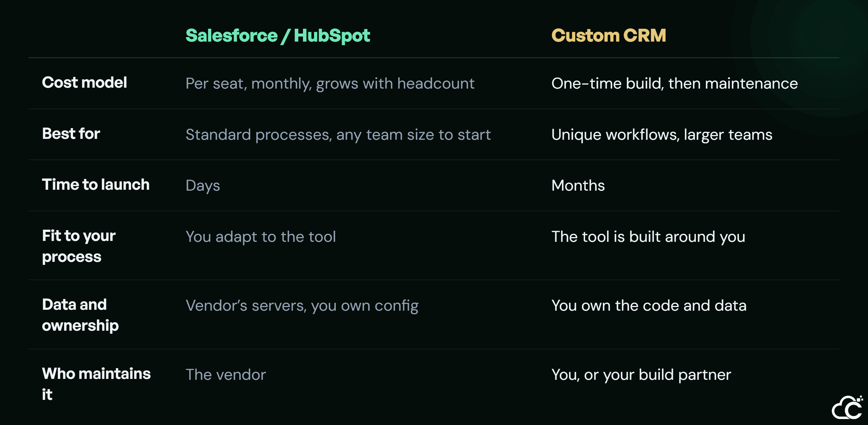Image resolution: width=868 pixels, height=425 pixels.
Task: Click the 'Months' cell
Action: [x=578, y=185]
